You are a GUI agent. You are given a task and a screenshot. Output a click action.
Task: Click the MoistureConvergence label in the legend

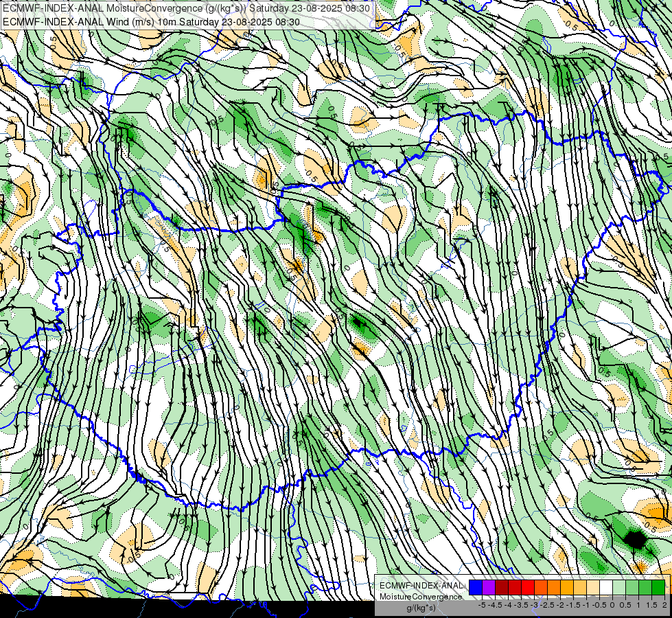coord(420,597)
